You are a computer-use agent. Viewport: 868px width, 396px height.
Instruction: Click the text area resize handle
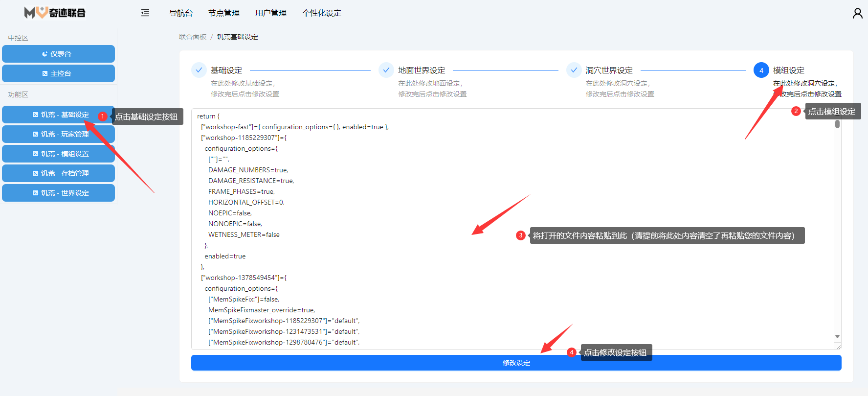[838, 346]
